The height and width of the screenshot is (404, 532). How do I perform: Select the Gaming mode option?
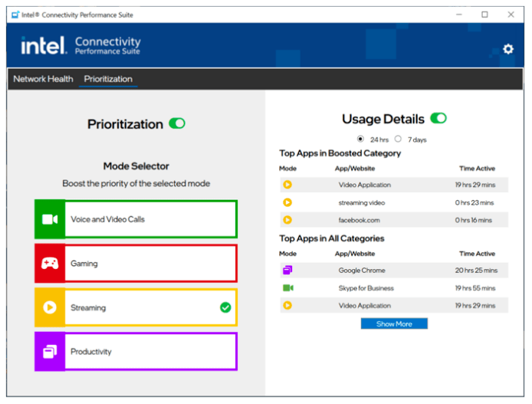coord(150,264)
